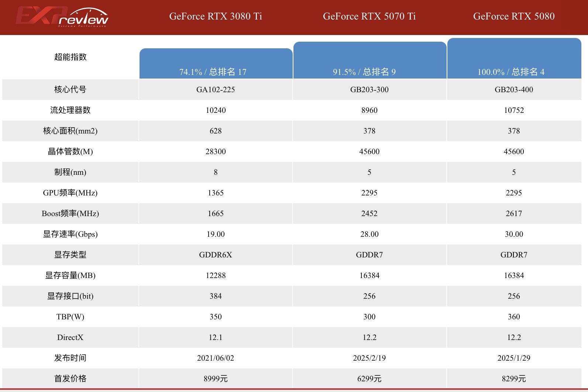Select the 8999元 launch price
The width and height of the screenshot is (588, 392).
point(216,379)
